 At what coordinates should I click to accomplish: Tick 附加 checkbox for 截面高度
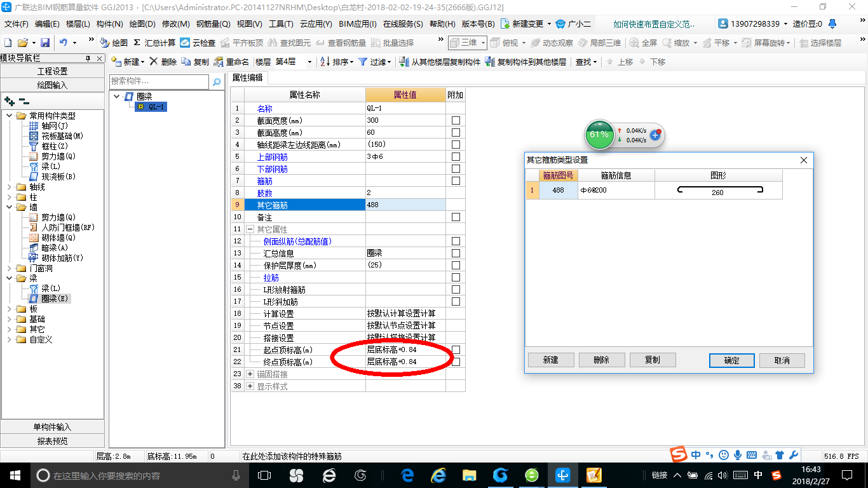pos(456,132)
